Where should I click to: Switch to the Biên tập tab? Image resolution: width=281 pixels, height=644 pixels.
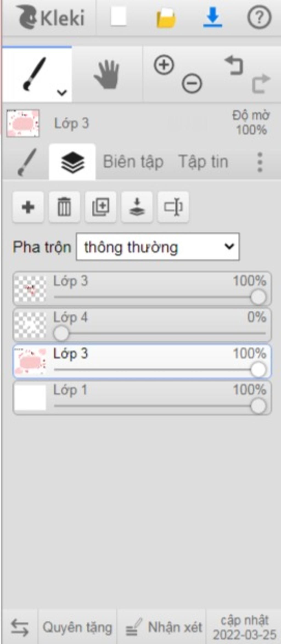[x=133, y=162]
